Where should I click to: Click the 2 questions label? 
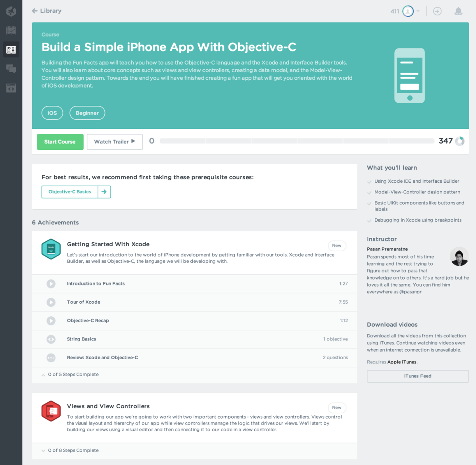pos(335,358)
